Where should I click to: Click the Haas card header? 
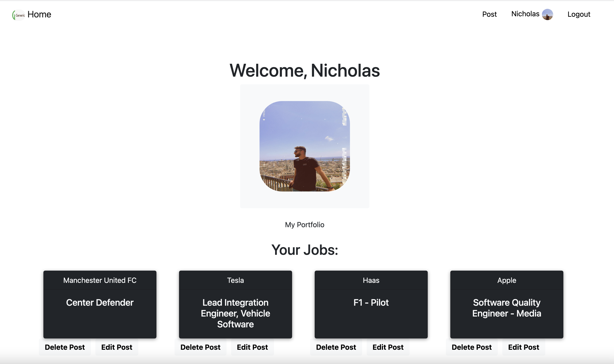click(x=371, y=280)
